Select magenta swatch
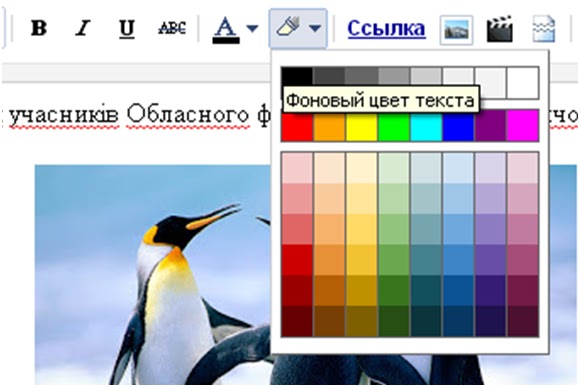 click(523, 126)
